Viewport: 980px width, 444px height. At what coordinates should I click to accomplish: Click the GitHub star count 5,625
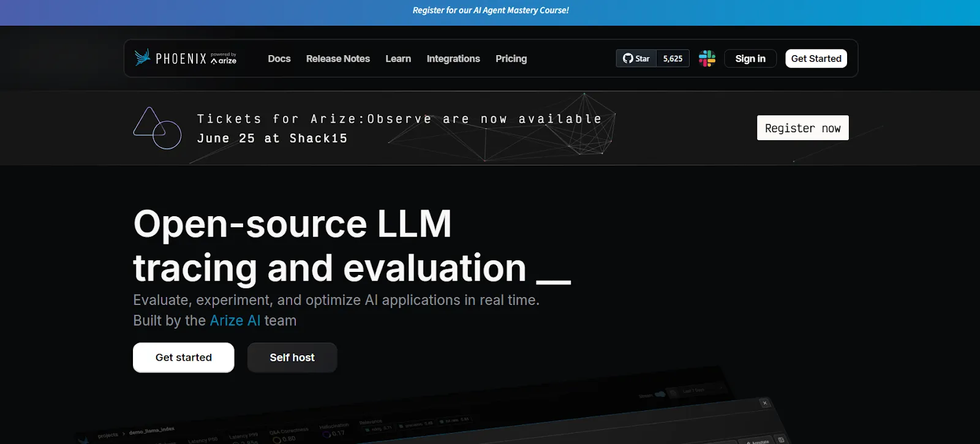tap(673, 58)
